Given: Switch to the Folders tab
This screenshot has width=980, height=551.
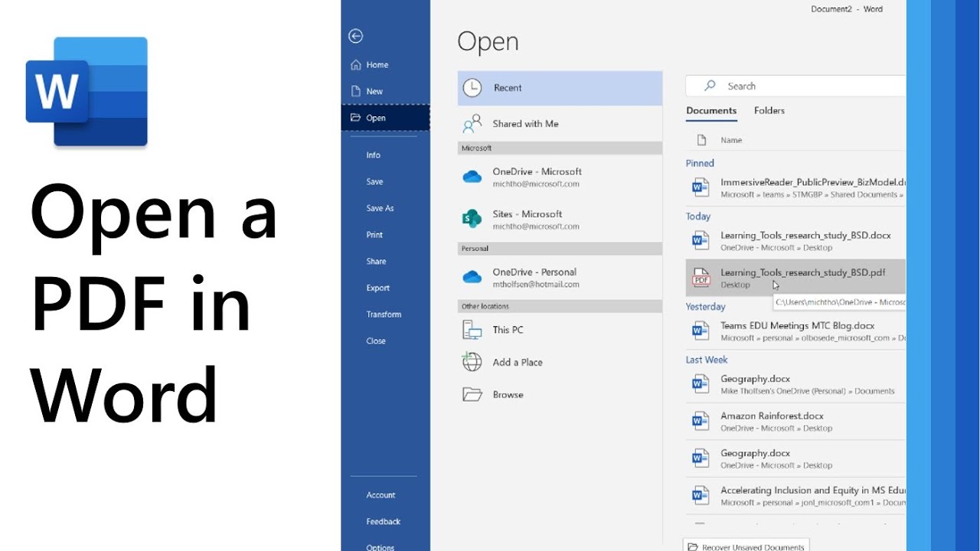Looking at the screenshot, I should pyautogui.click(x=769, y=110).
